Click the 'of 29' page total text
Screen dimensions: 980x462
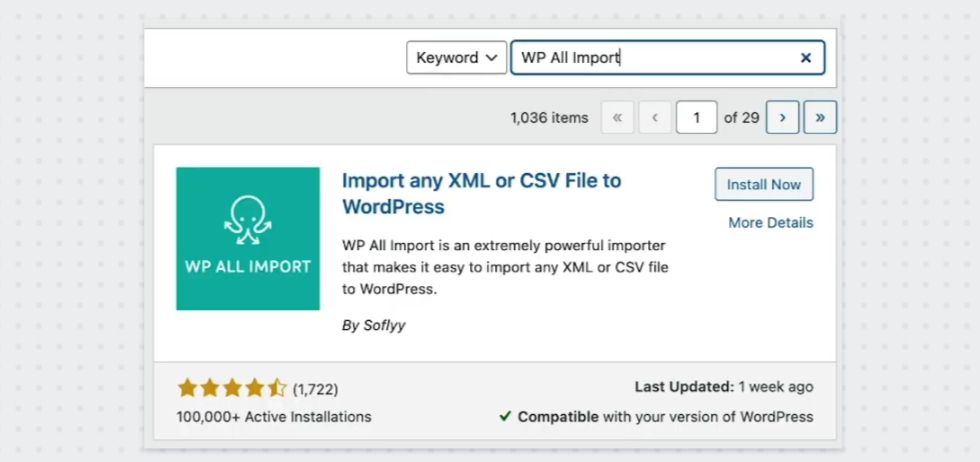click(x=741, y=118)
